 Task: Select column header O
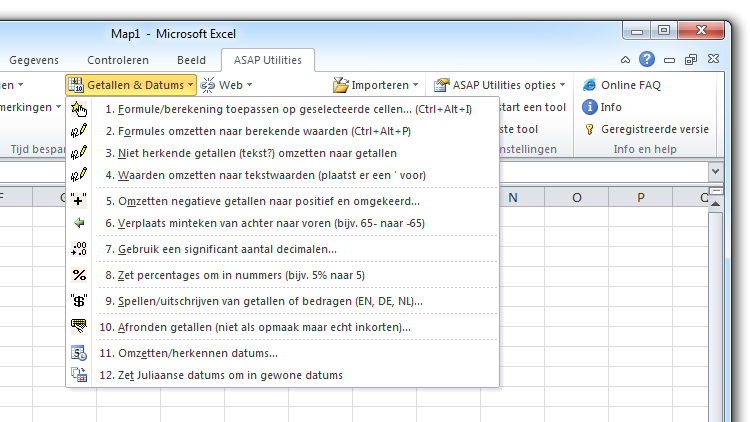pos(577,198)
